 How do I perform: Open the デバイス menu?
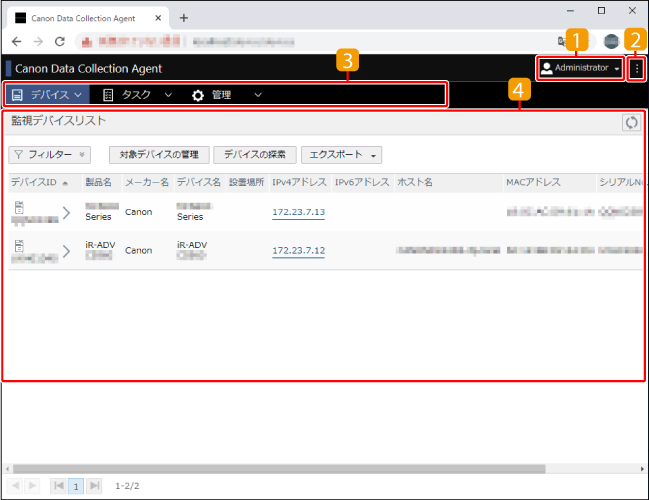point(47,95)
